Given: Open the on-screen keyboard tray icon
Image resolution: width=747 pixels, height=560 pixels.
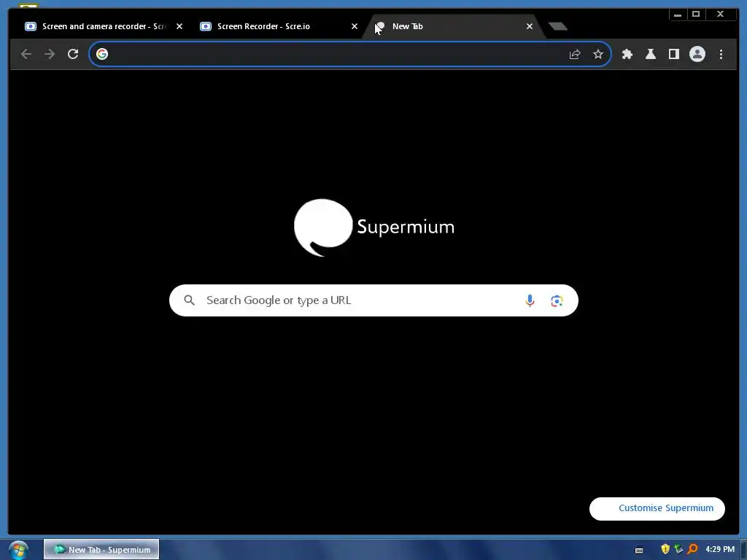Looking at the screenshot, I should coord(639,550).
